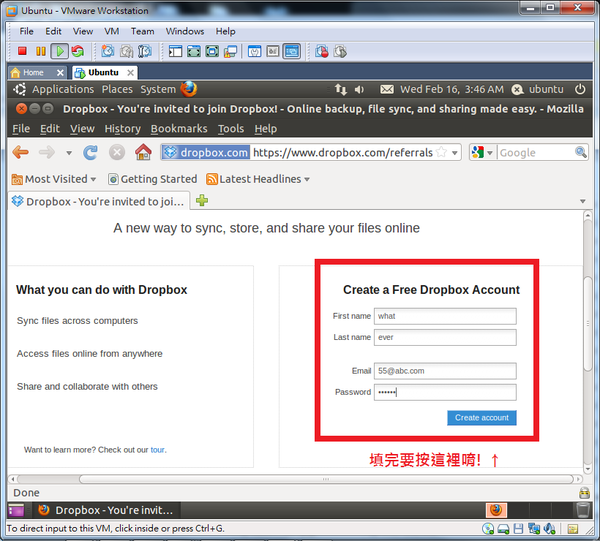Open the ubuntu user menu in panel
600x541 pixels.
tap(538, 90)
